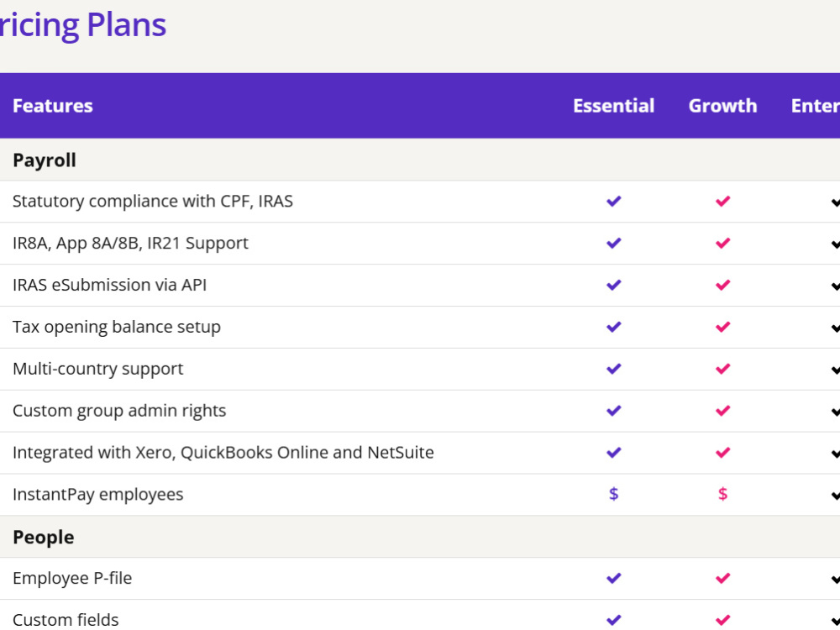Click Growth checkmark for Custom group admin rights
The height and width of the screenshot is (630, 840).
[x=722, y=411]
